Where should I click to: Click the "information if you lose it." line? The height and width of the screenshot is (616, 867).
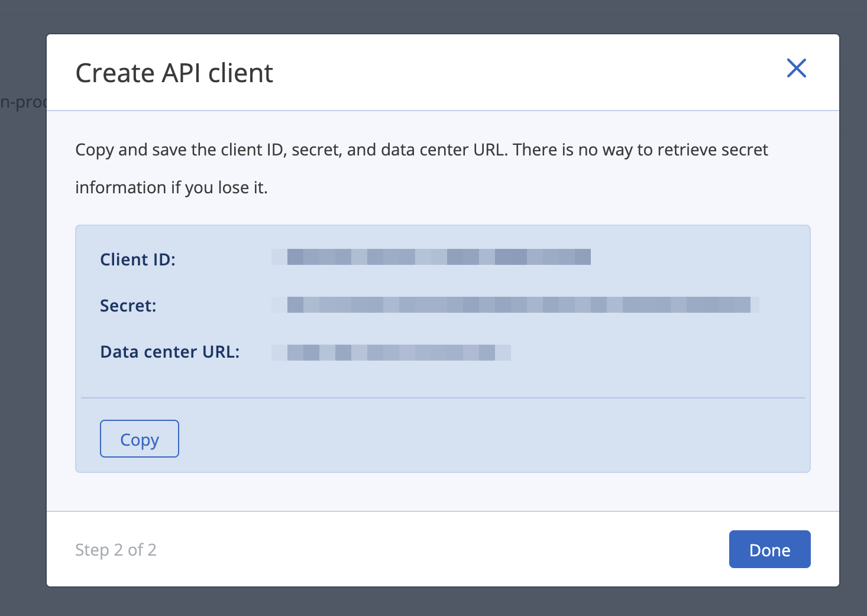click(x=172, y=188)
